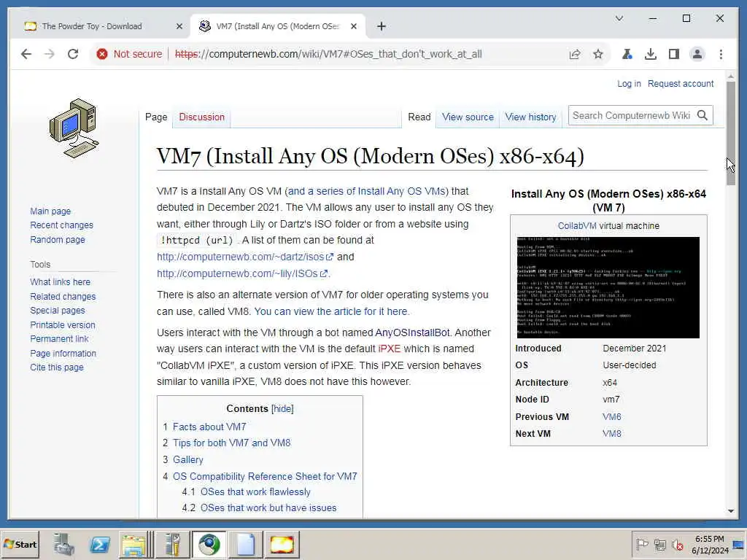Open the VM7 screenshot thumbnail
This screenshot has height=560, width=747.
608,287
